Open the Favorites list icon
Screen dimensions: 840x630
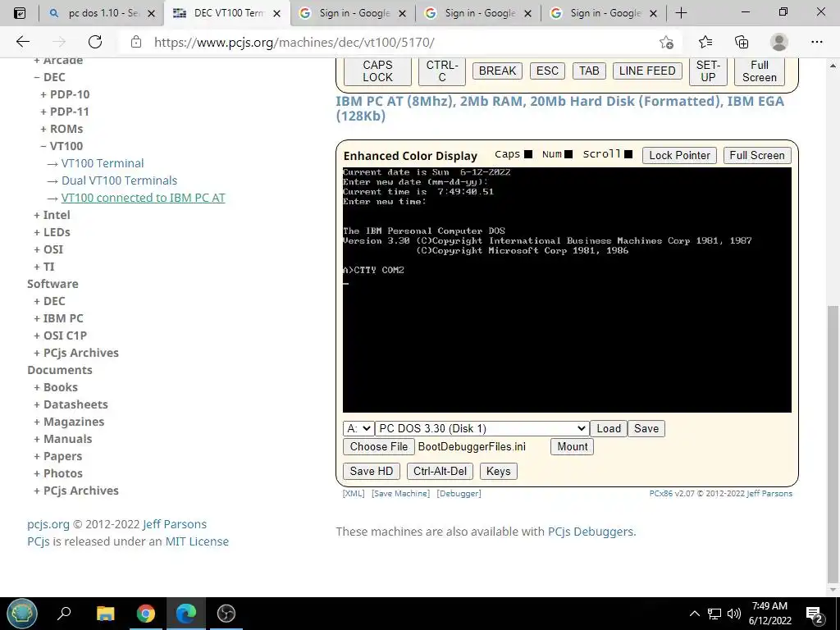[x=705, y=42]
